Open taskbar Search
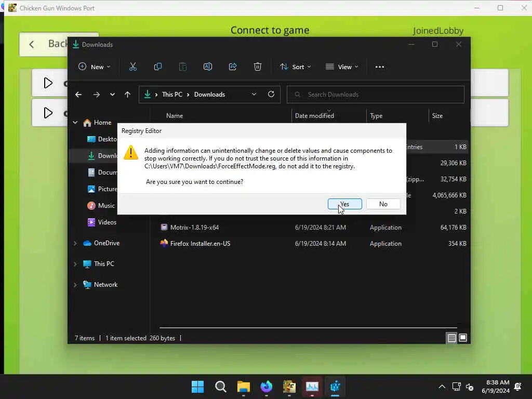This screenshot has width=532, height=399. tap(220, 387)
